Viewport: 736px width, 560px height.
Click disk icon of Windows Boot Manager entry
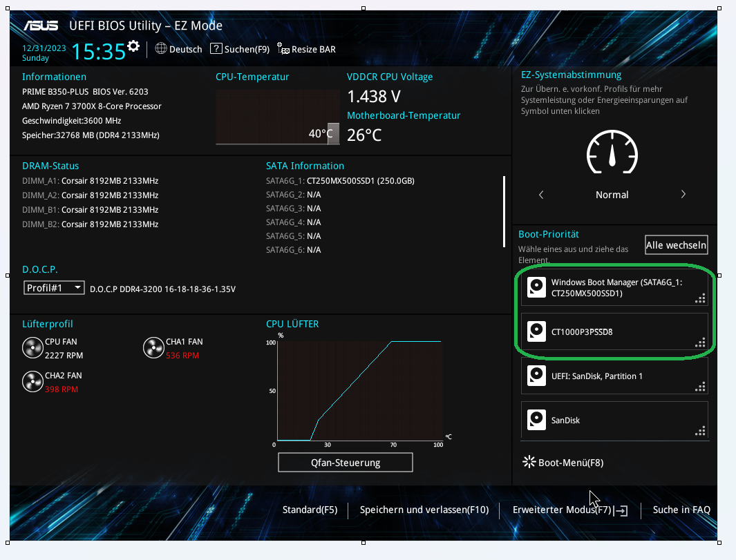point(536,287)
